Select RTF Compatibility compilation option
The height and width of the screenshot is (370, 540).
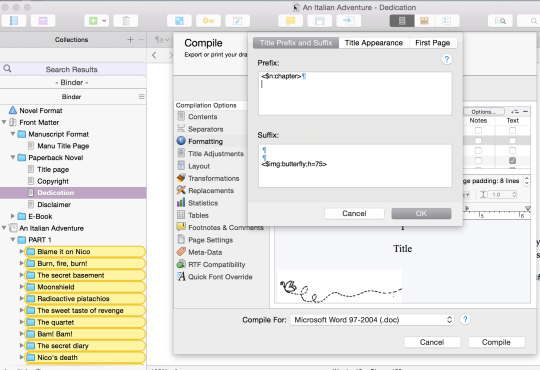[x=217, y=265]
